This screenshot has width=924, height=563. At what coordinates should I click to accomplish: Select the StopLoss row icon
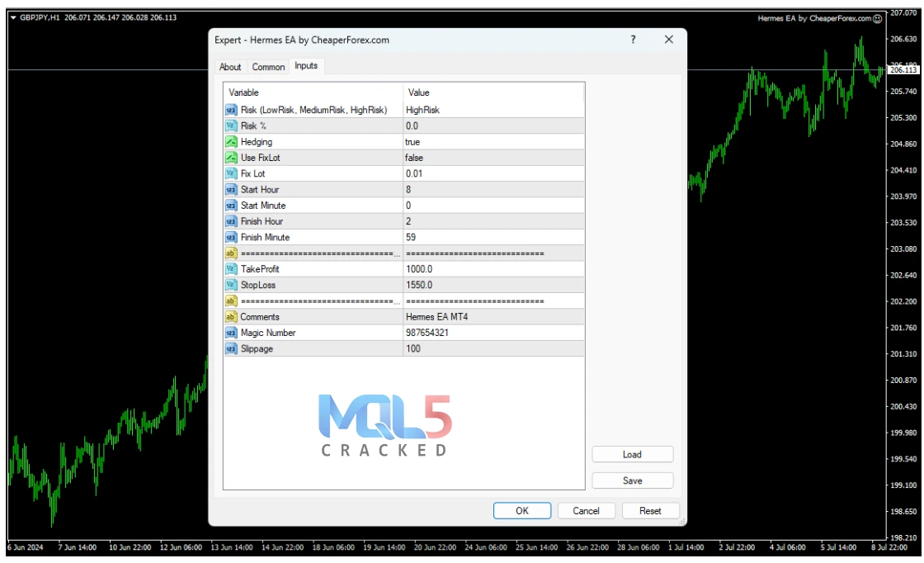[231, 286]
